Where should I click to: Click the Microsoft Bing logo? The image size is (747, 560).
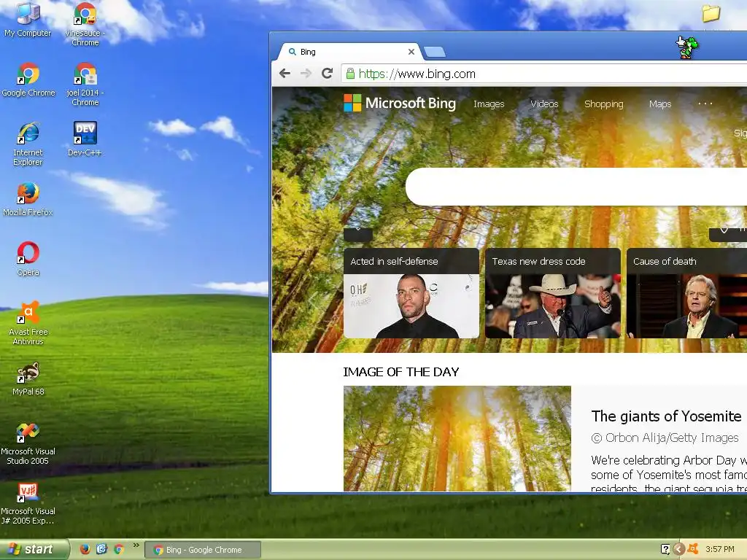pyautogui.click(x=400, y=103)
